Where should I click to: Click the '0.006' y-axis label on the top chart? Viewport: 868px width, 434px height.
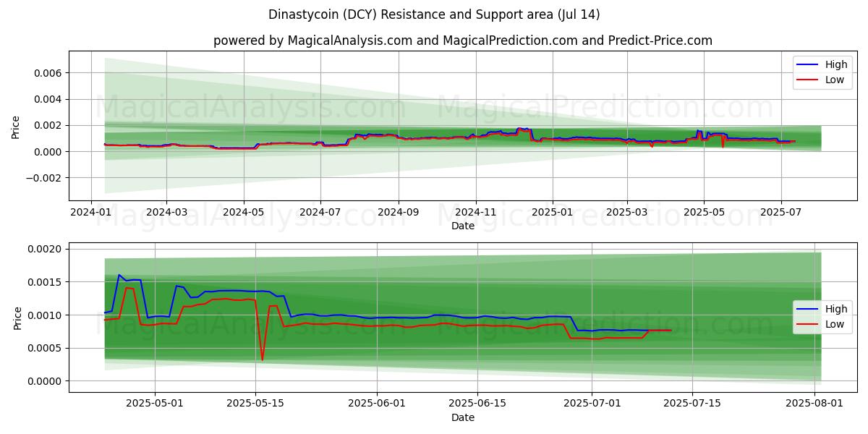48,73
